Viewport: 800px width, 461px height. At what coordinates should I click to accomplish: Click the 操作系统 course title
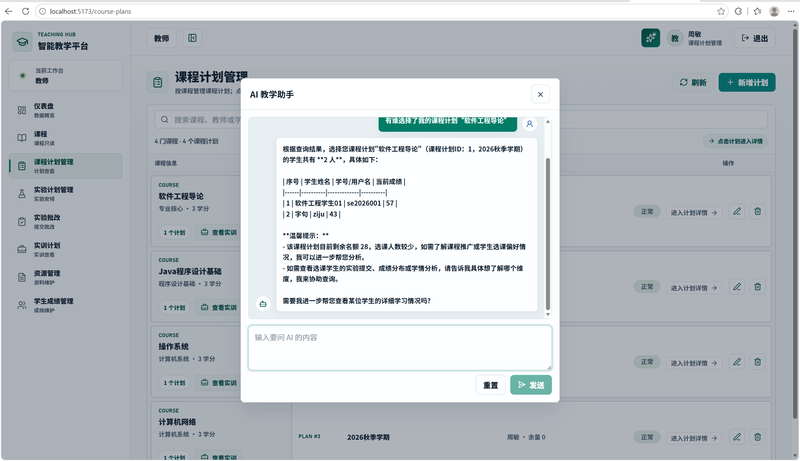coord(173,347)
